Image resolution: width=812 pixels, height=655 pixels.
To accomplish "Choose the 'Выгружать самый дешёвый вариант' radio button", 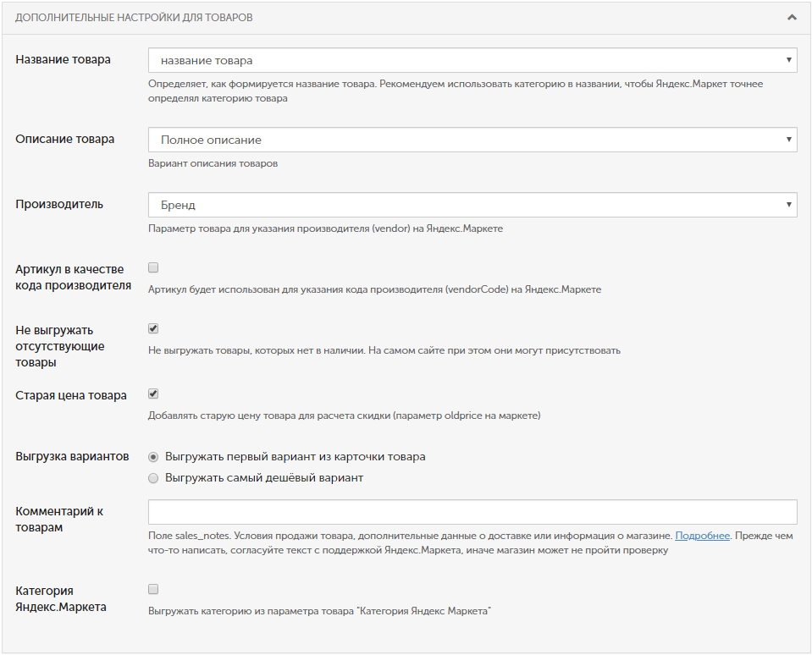I will coord(153,478).
